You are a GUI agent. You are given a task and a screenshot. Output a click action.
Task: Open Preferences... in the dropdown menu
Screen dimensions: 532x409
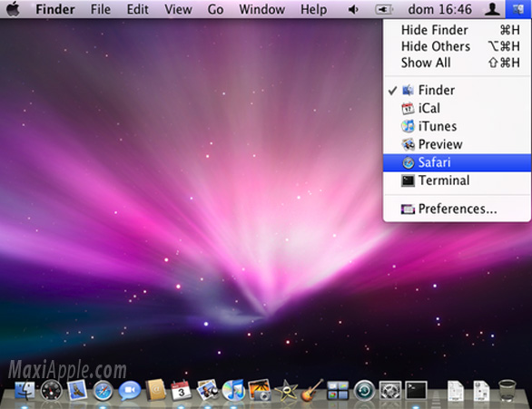[457, 209]
